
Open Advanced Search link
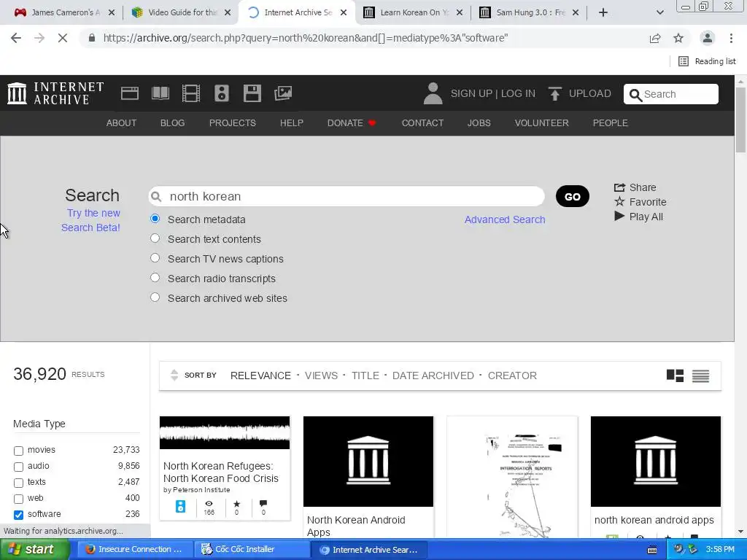(505, 219)
